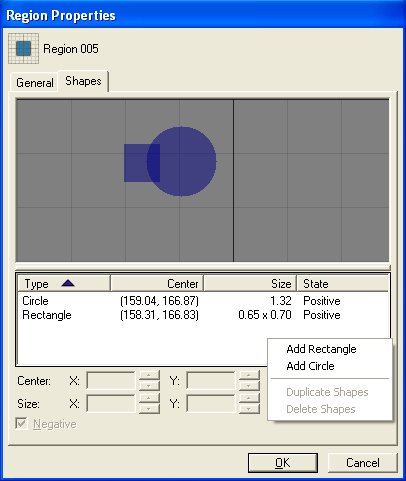Increase Size Y with the up spinner arrow
406x481 pixels.
click(x=249, y=399)
